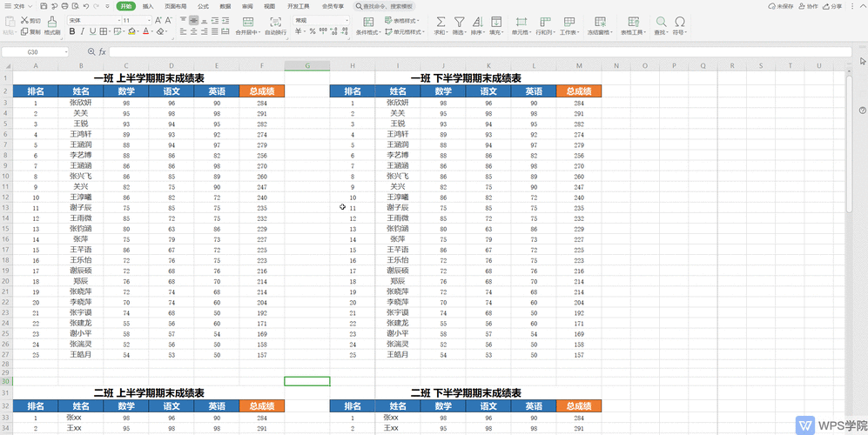Open the font size dropdown showing 11
Screen dimensions: 868x435
tap(149, 20)
